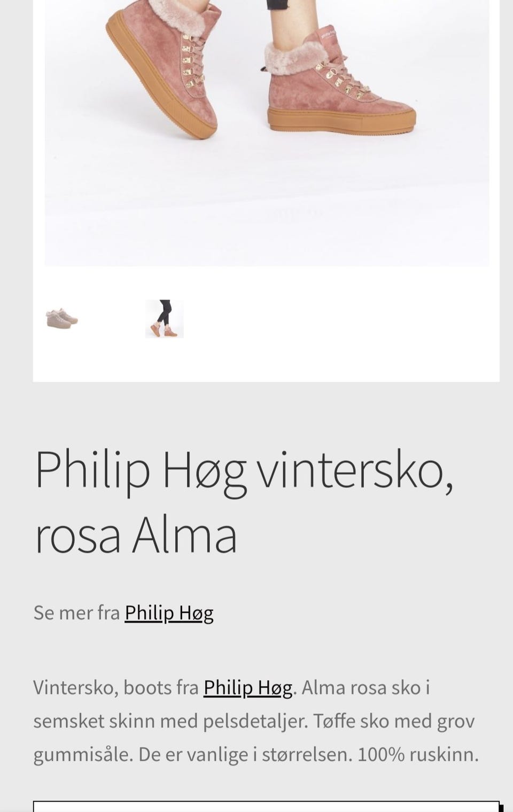Image resolution: width=513 pixels, height=812 pixels.
Task: Click the 'gummisåle' word in the description
Action: coord(83,755)
